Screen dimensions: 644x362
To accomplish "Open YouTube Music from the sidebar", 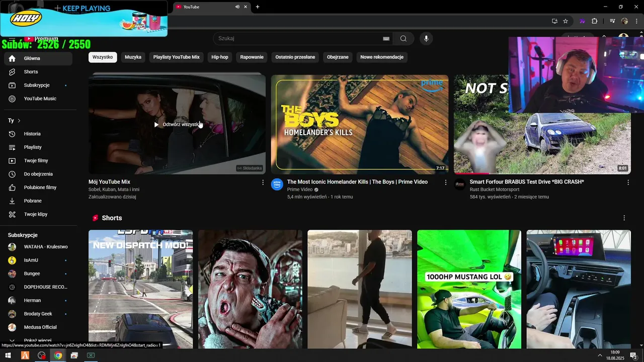I will tap(38, 99).
